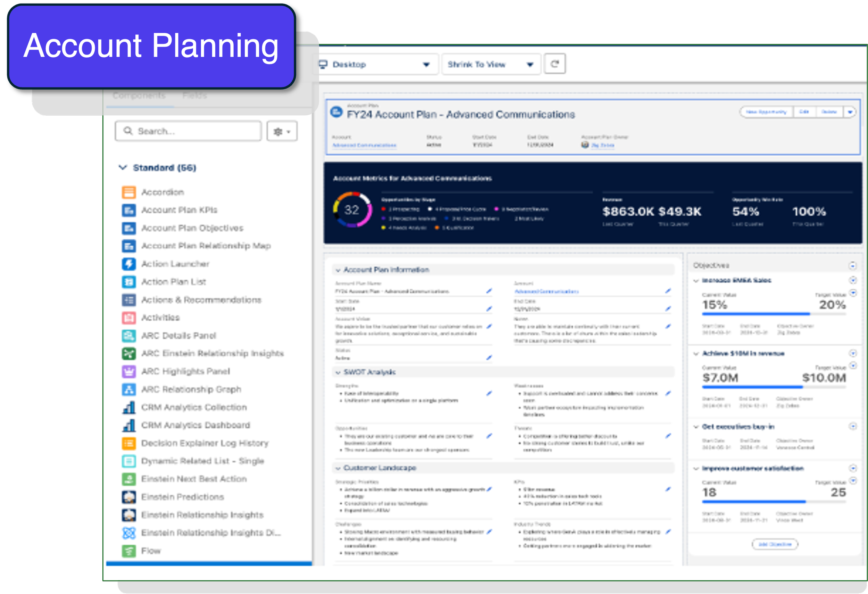Collapse the Improve customer satisfaction objective
The height and width of the screenshot is (594, 868).
696,469
